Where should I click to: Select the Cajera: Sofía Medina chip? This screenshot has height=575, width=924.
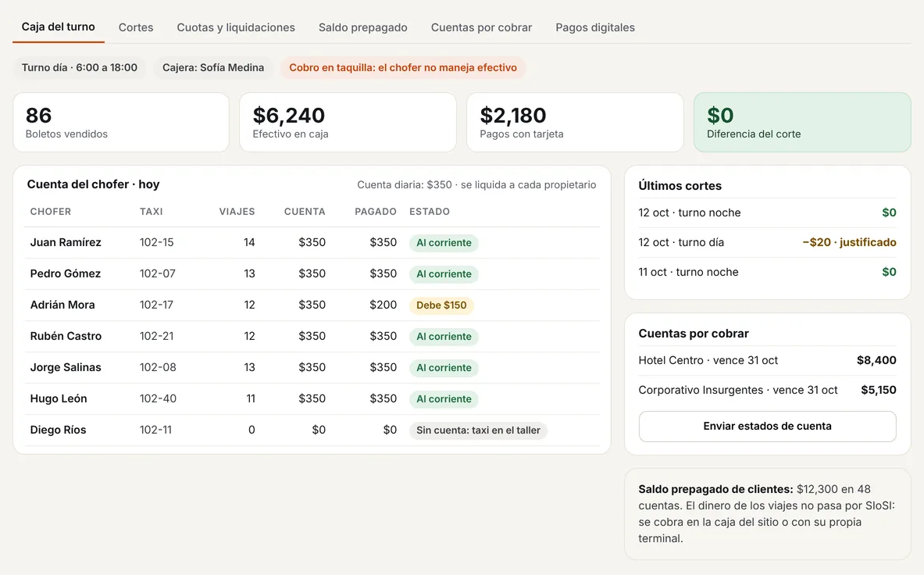pyautogui.click(x=213, y=68)
